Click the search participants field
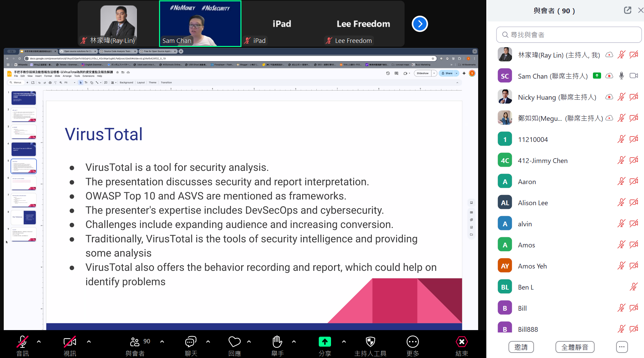This screenshot has width=644, height=358. click(x=569, y=35)
